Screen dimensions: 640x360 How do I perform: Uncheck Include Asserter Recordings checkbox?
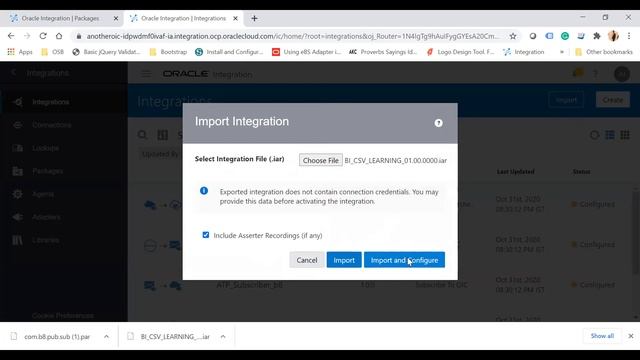[206, 235]
